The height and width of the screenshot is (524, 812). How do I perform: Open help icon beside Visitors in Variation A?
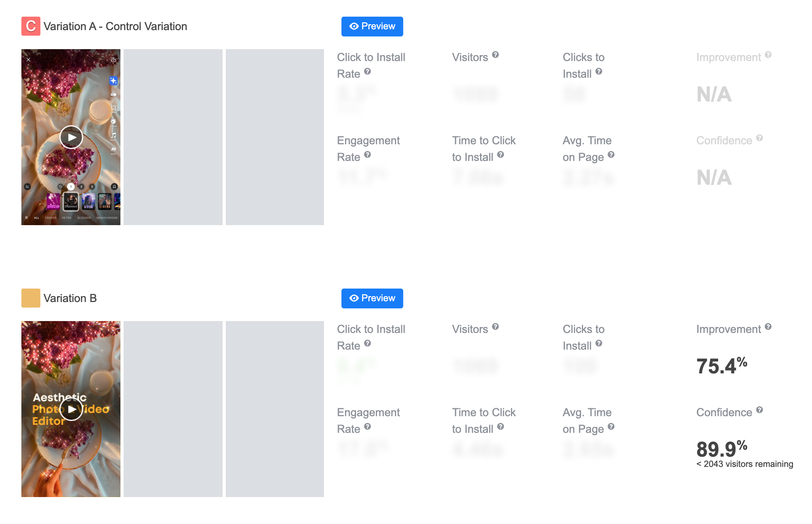click(x=496, y=55)
